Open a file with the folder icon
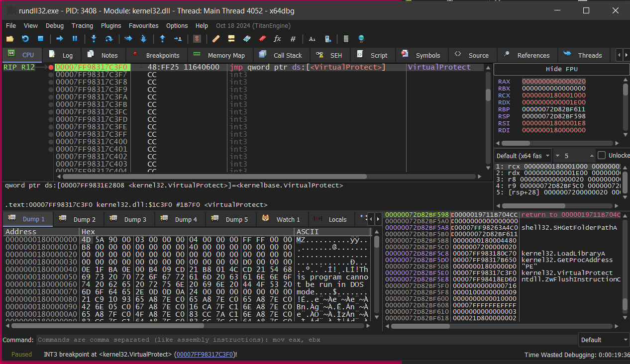Viewport: 630px width, 364px height. (10, 39)
